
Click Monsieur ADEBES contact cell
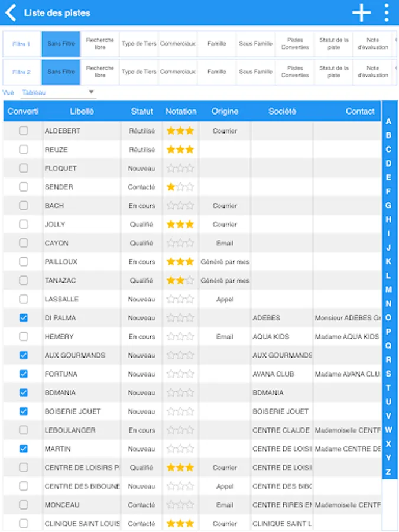(x=347, y=318)
